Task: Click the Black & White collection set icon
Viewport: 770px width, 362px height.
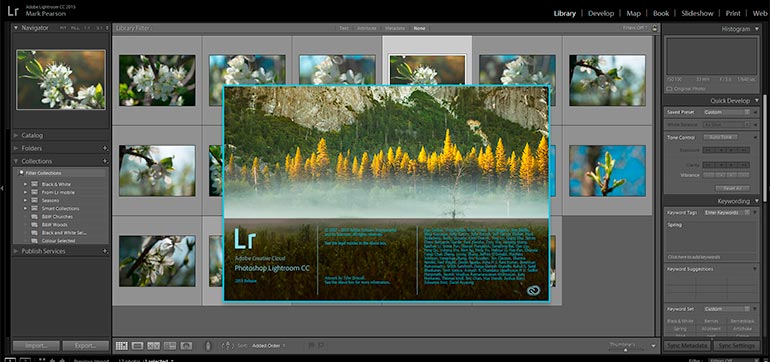Action: point(34,184)
